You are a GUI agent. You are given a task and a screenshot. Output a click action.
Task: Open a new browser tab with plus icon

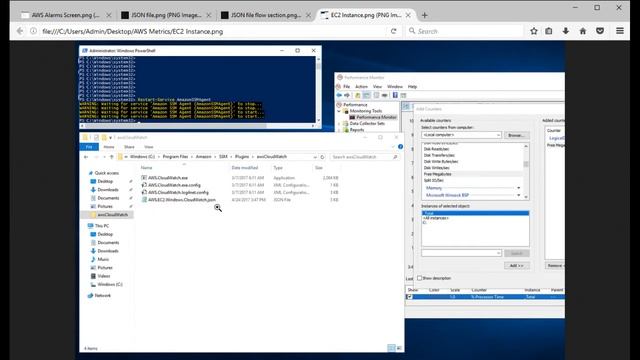pos(424,15)
